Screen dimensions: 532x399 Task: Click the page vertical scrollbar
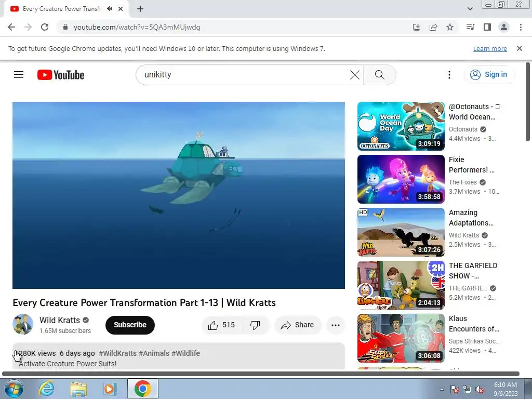click(x=528, y=102)
